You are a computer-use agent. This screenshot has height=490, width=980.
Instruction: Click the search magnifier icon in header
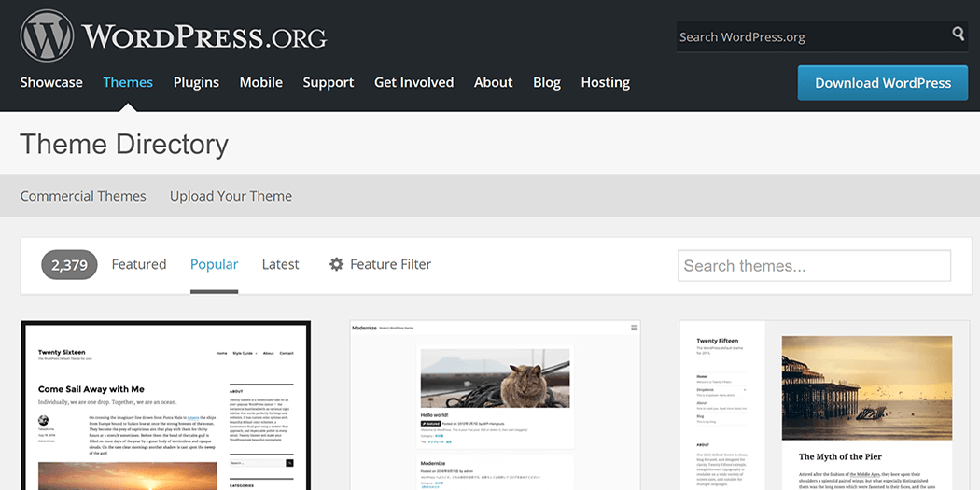958,35
